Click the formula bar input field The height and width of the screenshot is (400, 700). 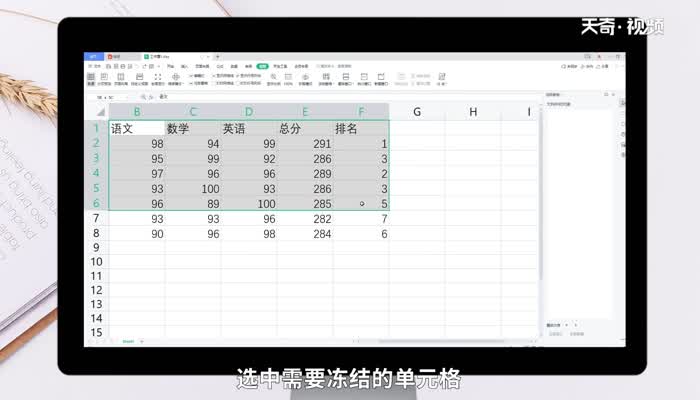pyautogui.click(x=348, y=97)
